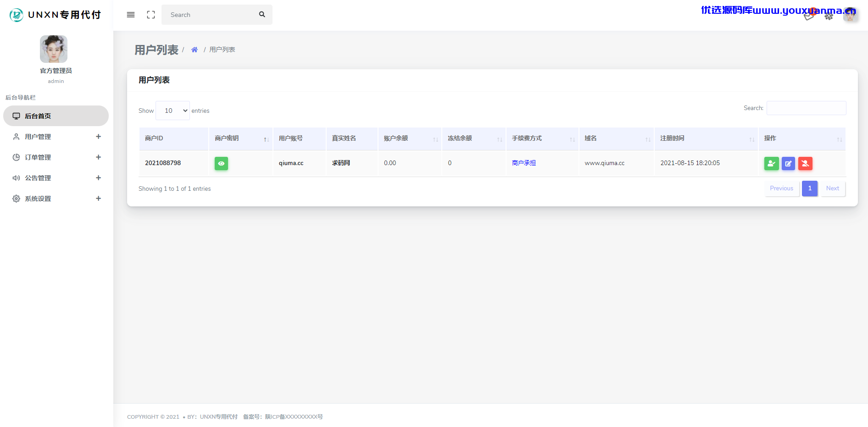
Task: Sort table by 注册时间 column
Action: click(x=707, y=139)
